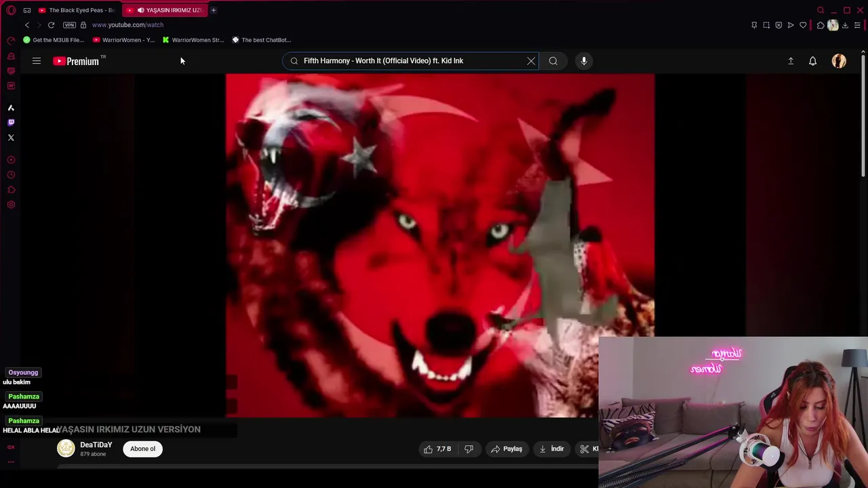This screenshot has width=868, height=488.
Task: Open the sidebar player circle icon
Action: [x=11, y=160]
